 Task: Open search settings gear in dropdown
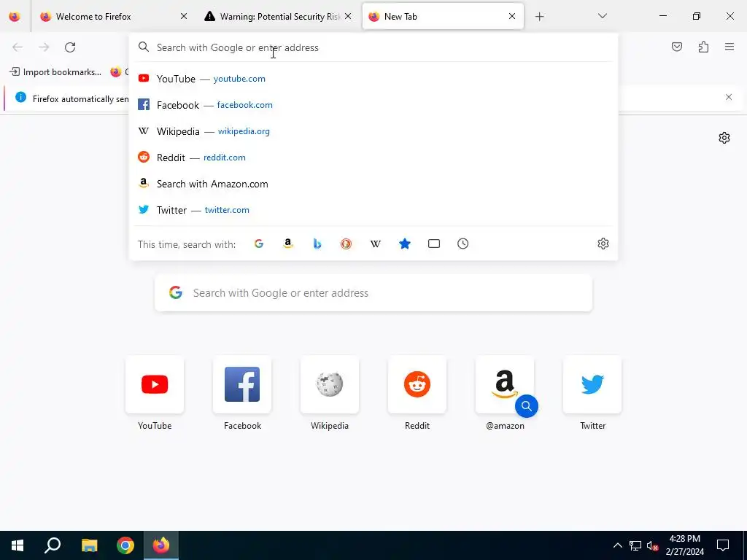603,244
